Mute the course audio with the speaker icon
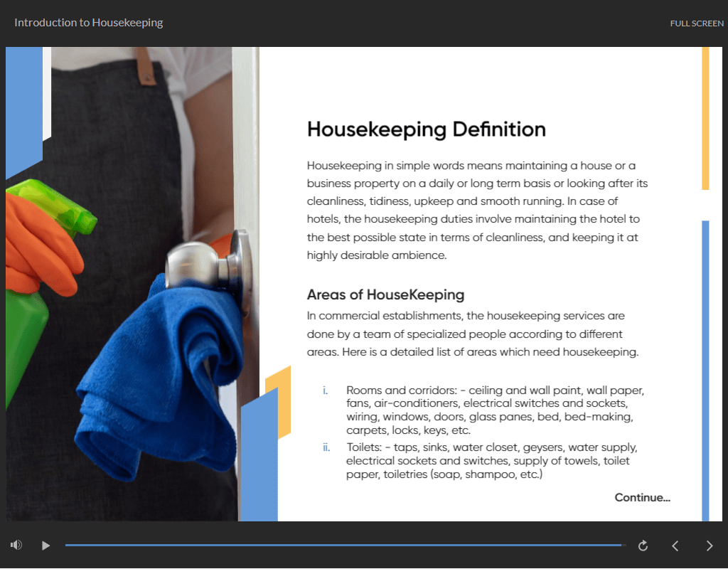Viewport: 728px width, 569px height. tap(16, 545)
